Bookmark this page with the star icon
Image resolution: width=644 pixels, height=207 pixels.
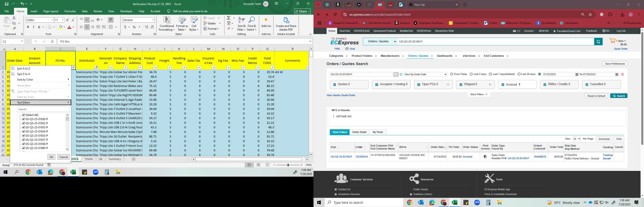coord(590,14)
